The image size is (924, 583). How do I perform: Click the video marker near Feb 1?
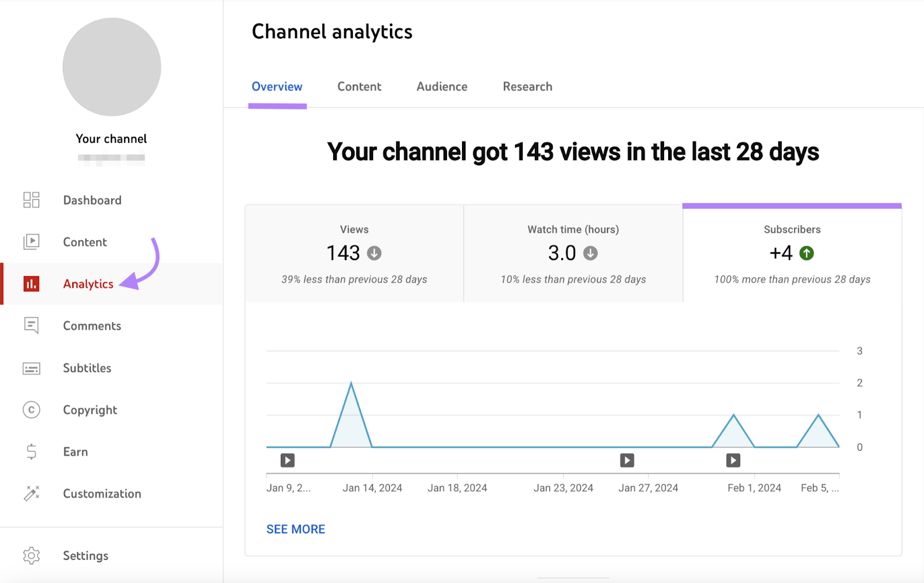point(733,460)
